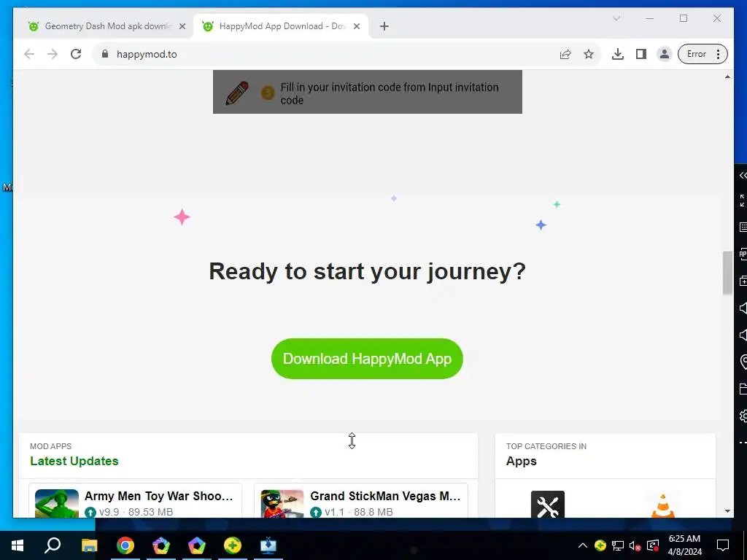This screenshot has height=560, width=747.
Task: Show hidden system tray icons
Action: tap(583, 545)
